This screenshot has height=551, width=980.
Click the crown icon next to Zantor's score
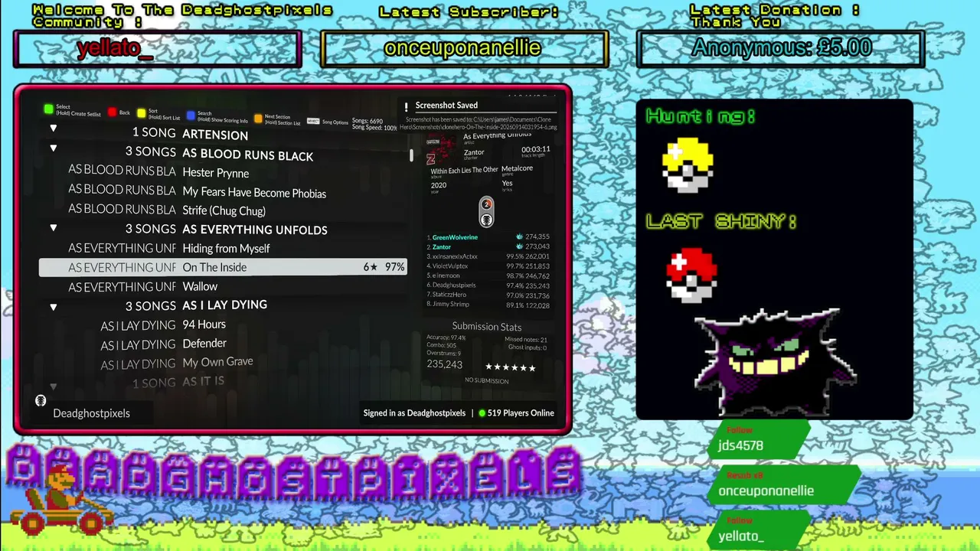[519, 246]
